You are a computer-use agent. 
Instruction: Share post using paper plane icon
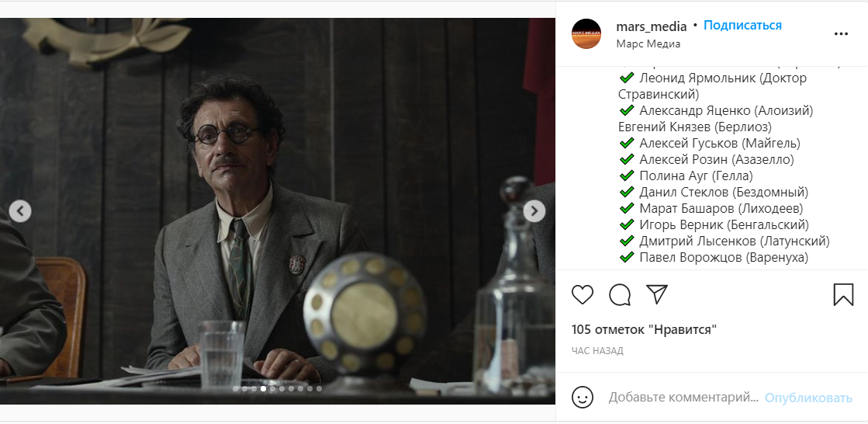click(657, 294)
